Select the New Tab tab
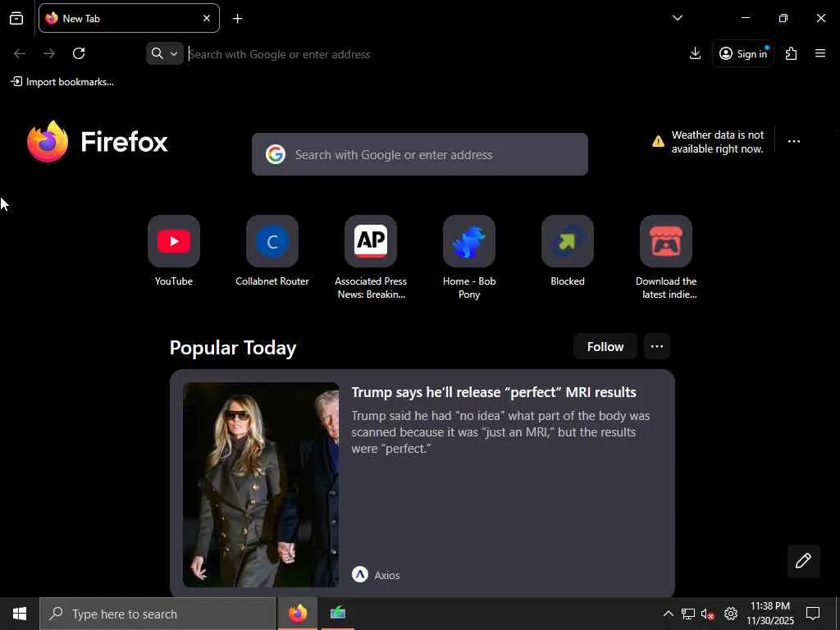 click(x=129, y=18)
